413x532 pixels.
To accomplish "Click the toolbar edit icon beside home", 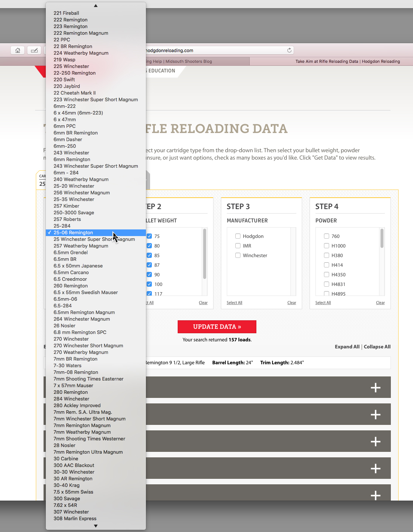I will pyautogui.click(x=34, y=50).
